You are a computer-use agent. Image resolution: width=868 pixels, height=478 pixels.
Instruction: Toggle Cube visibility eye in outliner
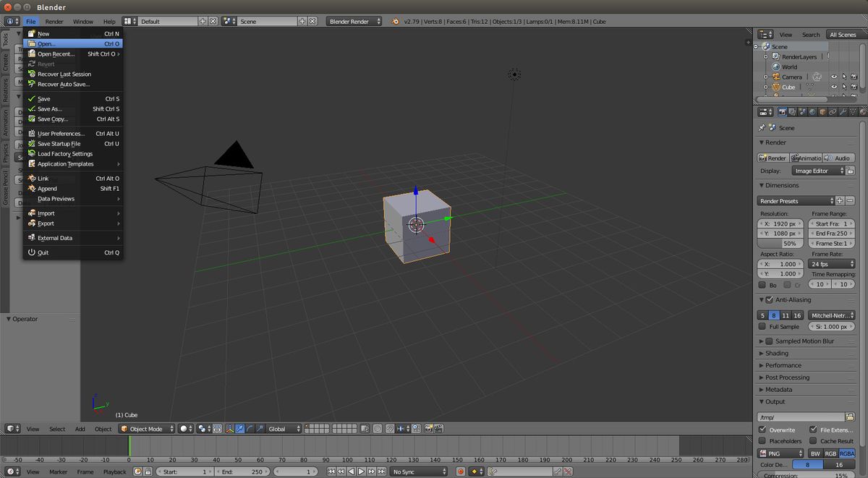coord(833,87)
